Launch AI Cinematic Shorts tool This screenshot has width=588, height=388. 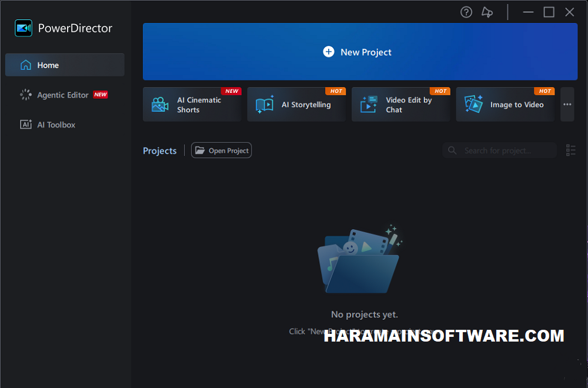(x=192, y=105)
